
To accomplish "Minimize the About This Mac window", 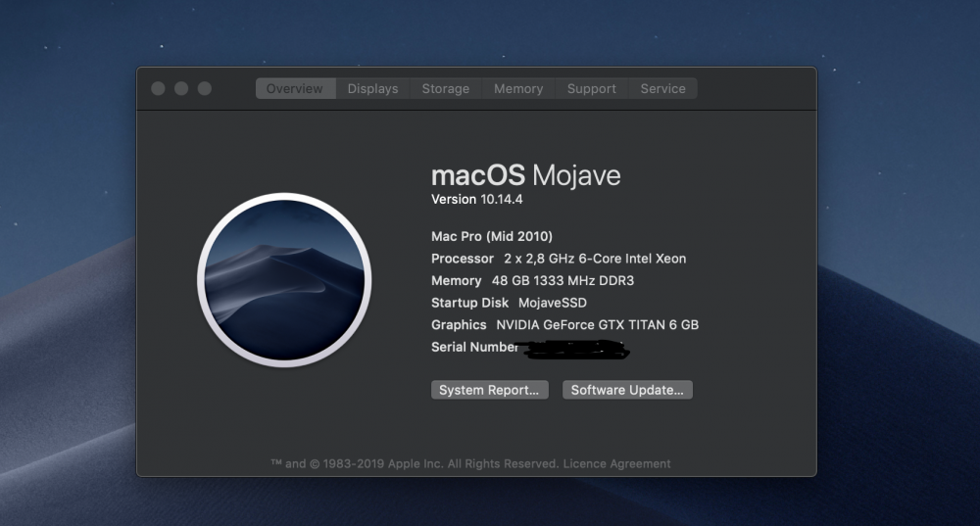I will 181,89.
